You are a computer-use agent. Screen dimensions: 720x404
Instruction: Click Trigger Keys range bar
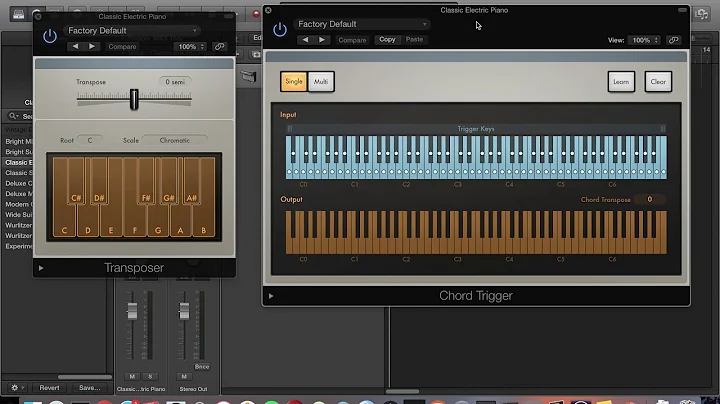(x=476, y=129)
